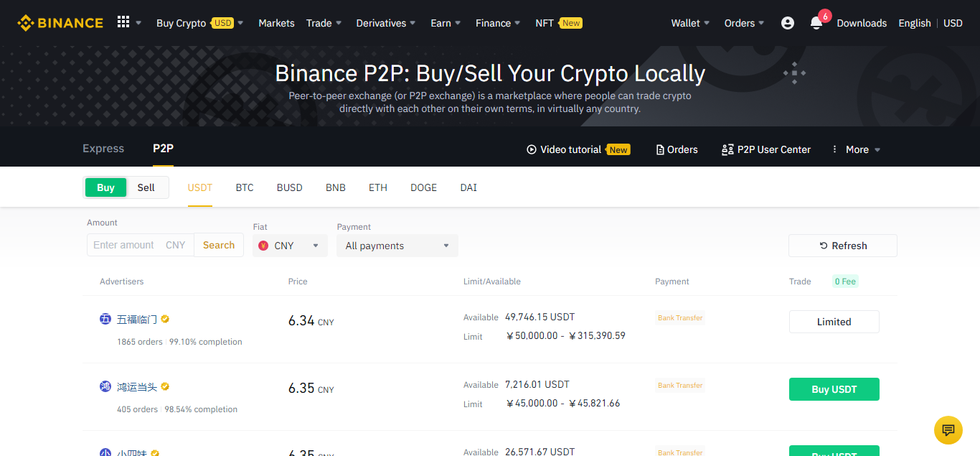Image resolution: width=980 pixels, height=456 pixels.
Task: Open the NFT New menu item
Action: pos(558,23)
